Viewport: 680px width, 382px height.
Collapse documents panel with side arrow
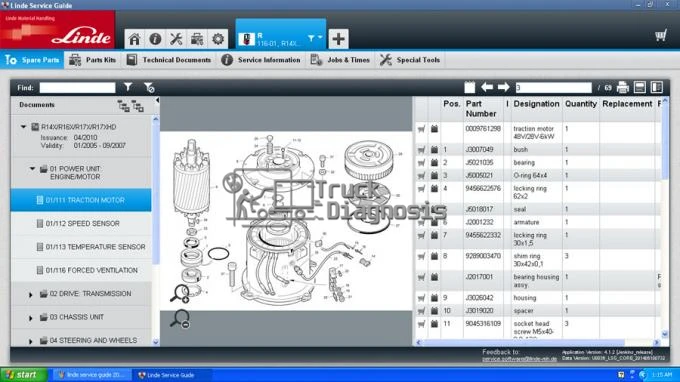(x=157, y=101)
